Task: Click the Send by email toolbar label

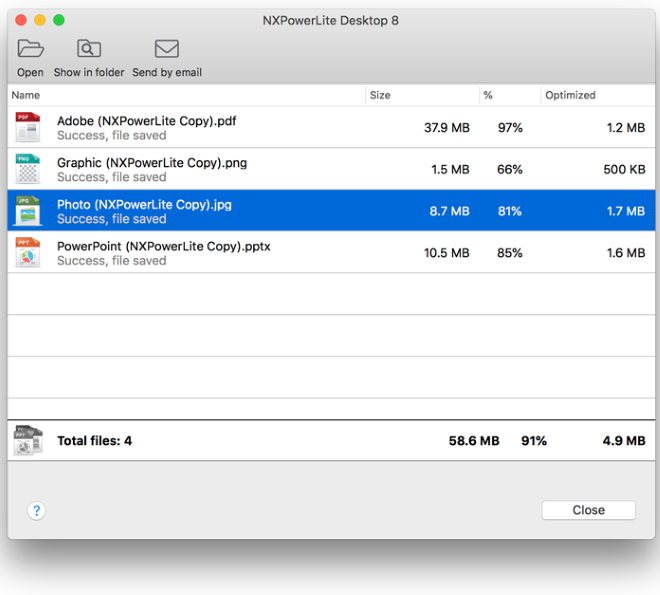Action: pos(167,72)
